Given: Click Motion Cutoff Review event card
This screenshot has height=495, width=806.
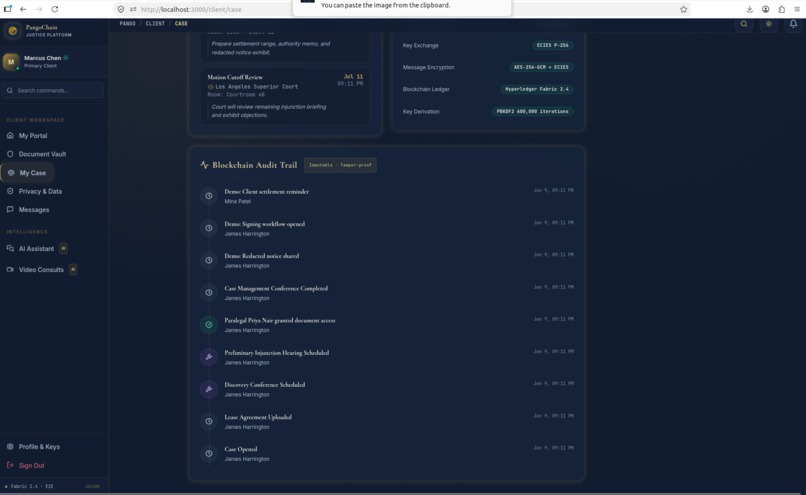Looking at the screenshot, I should [285, 96].
